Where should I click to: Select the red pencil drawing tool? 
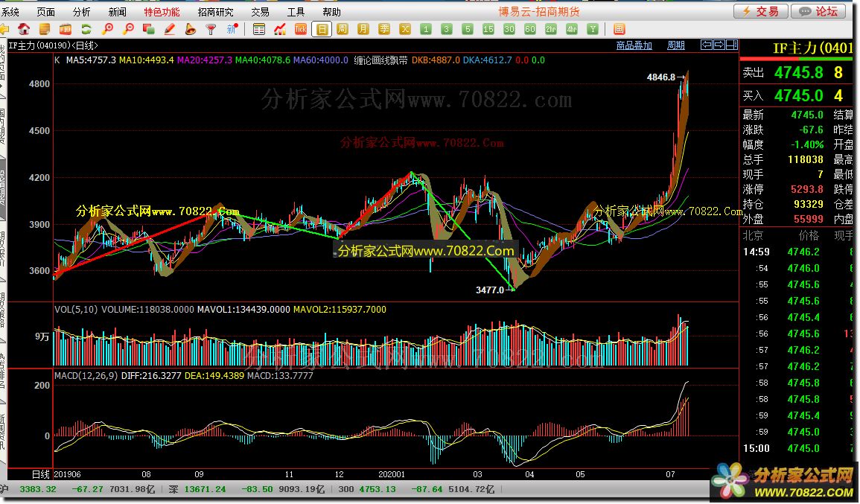[x=170, y=29]
